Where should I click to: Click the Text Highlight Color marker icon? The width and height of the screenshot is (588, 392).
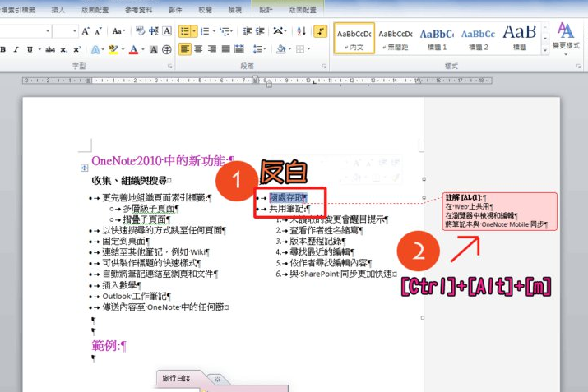pos(113,49)
